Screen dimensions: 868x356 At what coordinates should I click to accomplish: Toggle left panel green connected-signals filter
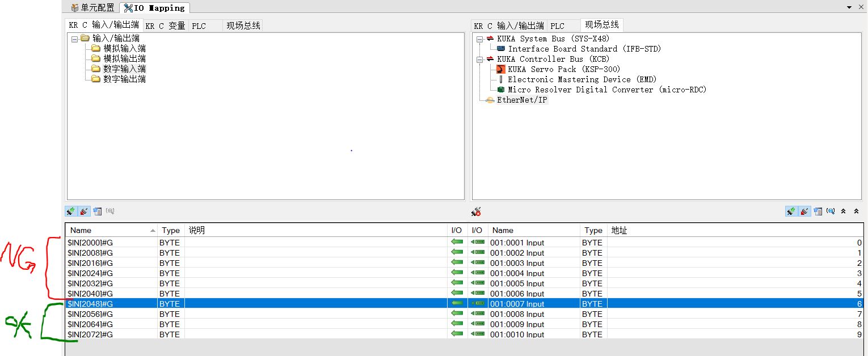point(70,211)
